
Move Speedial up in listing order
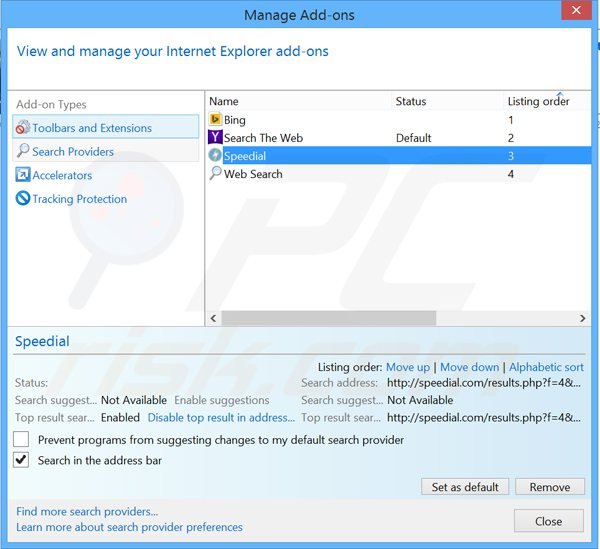(408, 367)
